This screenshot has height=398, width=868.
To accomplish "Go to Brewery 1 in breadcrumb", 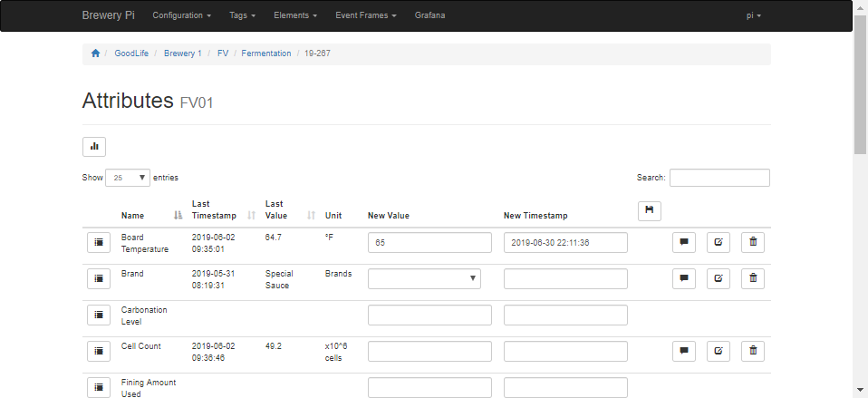I will [x=183, y=53].
